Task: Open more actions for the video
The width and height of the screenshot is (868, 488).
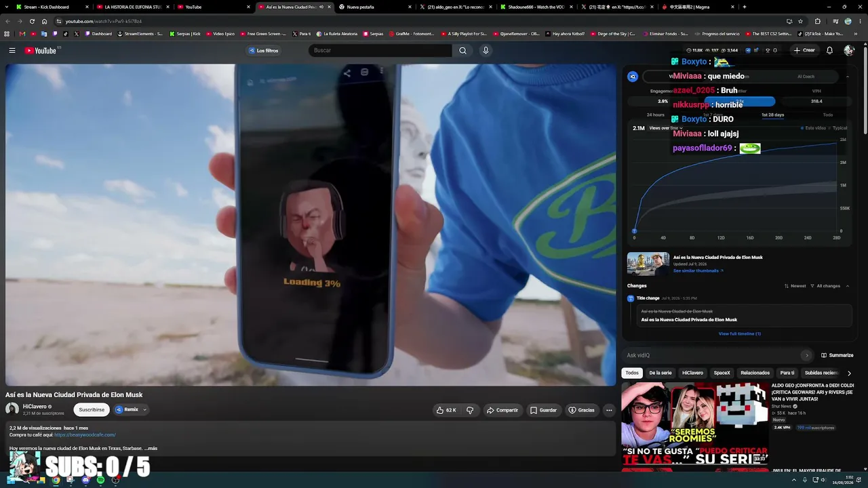Action: click(609, 410)
